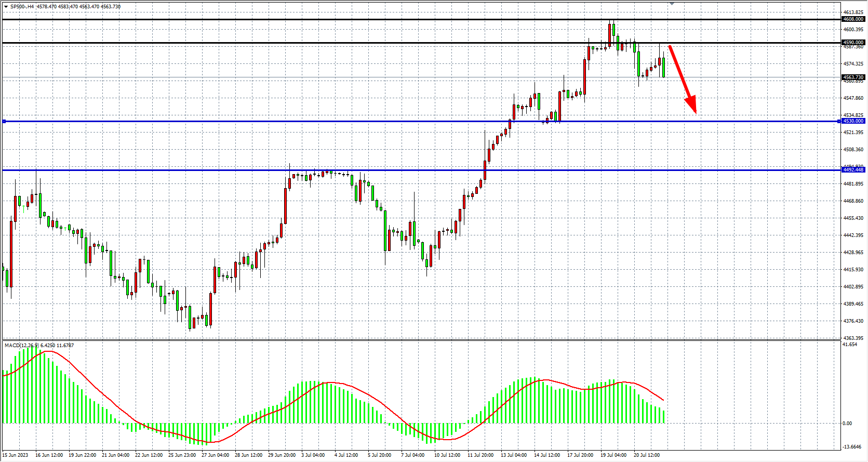Viewport: 868px width, 462px height.
Task: Select the black 4608 horizontal resistance line
Action: tap(312, 20)
